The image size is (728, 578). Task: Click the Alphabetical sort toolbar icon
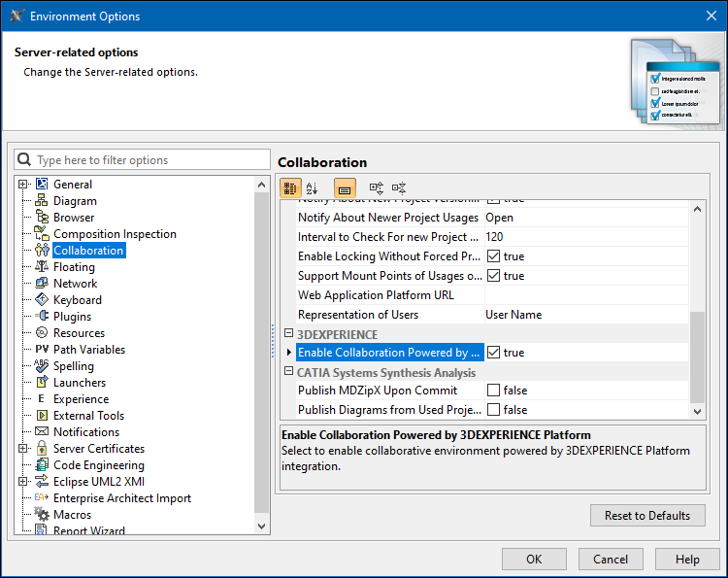313,187
